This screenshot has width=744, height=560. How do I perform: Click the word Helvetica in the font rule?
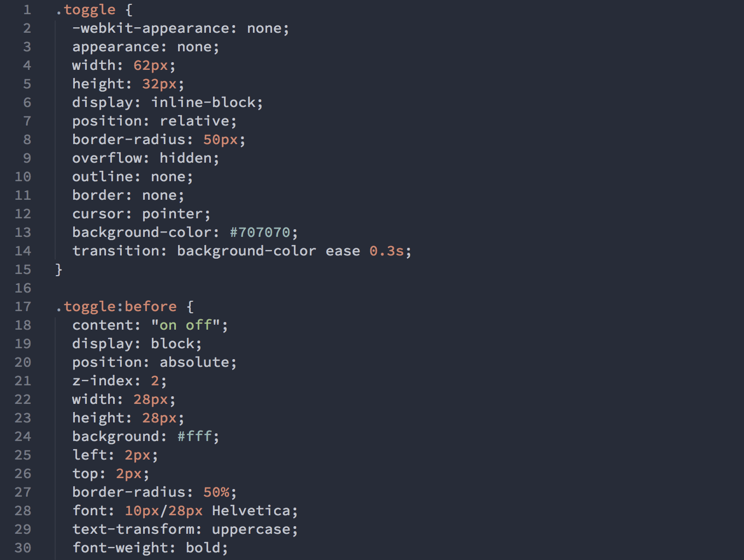click(251, 511)
